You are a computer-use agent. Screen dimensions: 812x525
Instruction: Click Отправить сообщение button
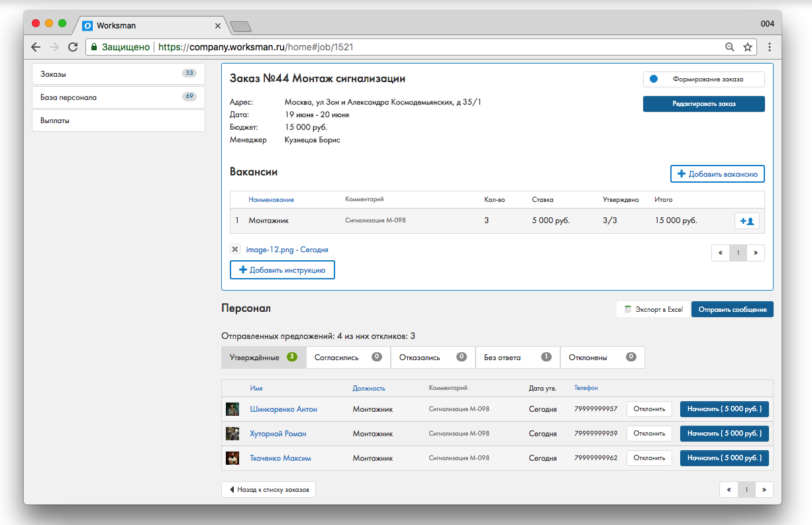pyautogui.click(x=733, y=309)
